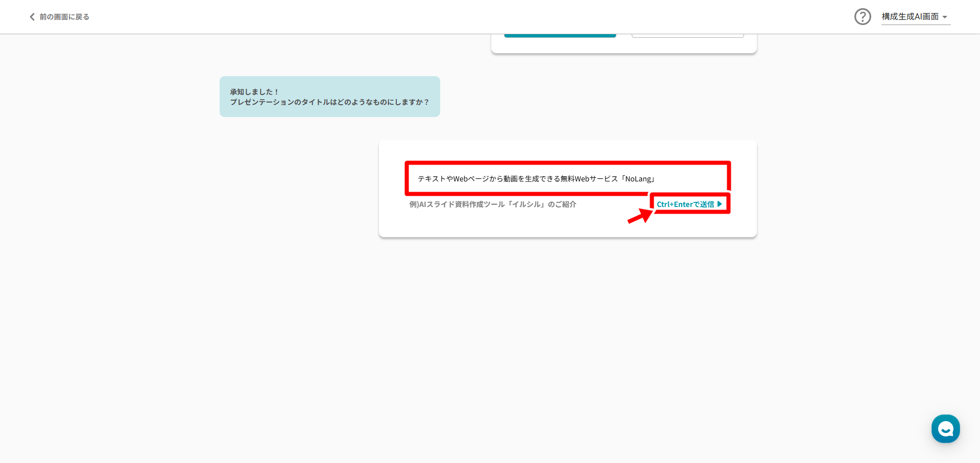Click the back chevron arrow icon
Viewport: 980px width, 463px height.
pyautogui.click(x=32, y=17)
